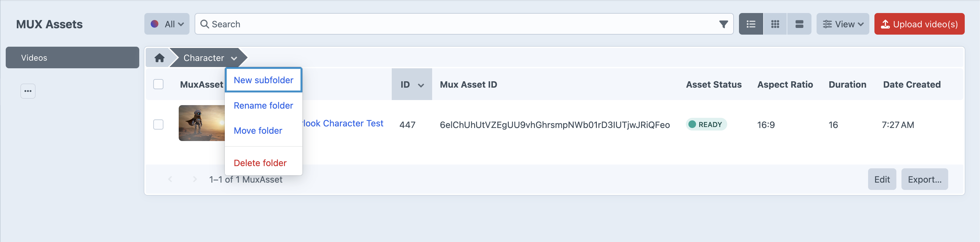Go to previous page arrow
The image size is (980, 242).
(x=170, y=179)
